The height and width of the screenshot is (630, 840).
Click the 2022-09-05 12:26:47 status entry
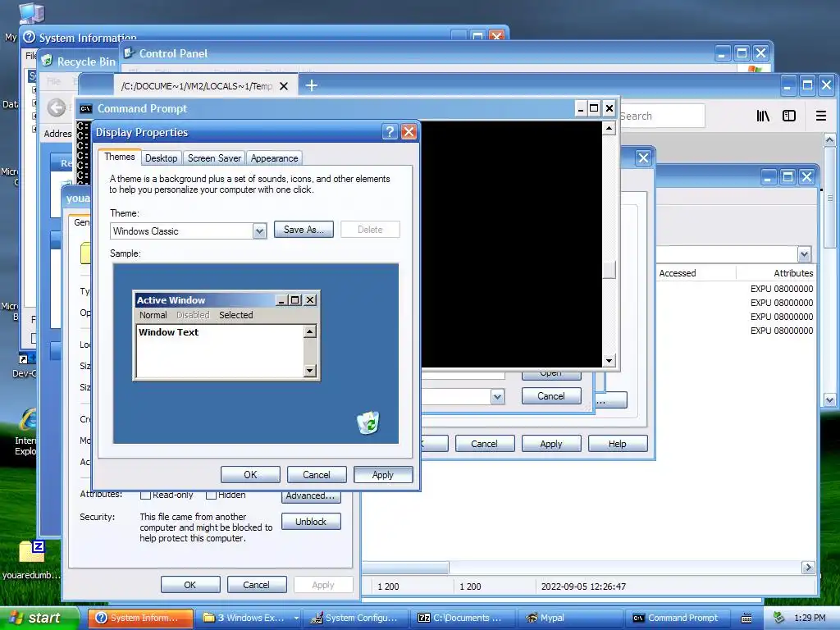(583, 587)
